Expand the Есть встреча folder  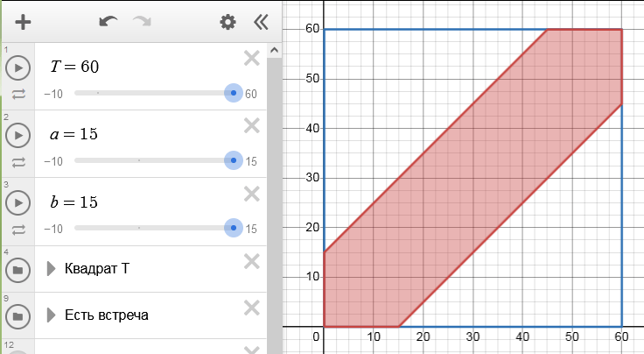tap(52, 315)
